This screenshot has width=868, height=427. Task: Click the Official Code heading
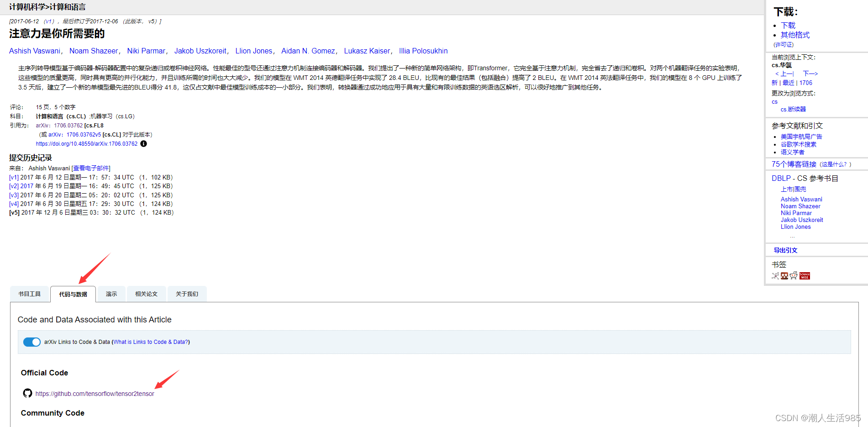(44, 373)
